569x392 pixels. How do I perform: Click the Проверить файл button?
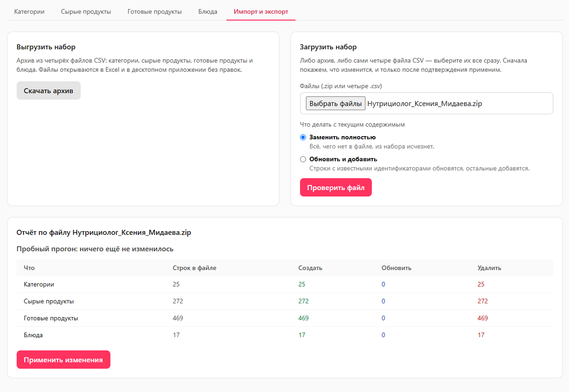[x=336, y=187]
